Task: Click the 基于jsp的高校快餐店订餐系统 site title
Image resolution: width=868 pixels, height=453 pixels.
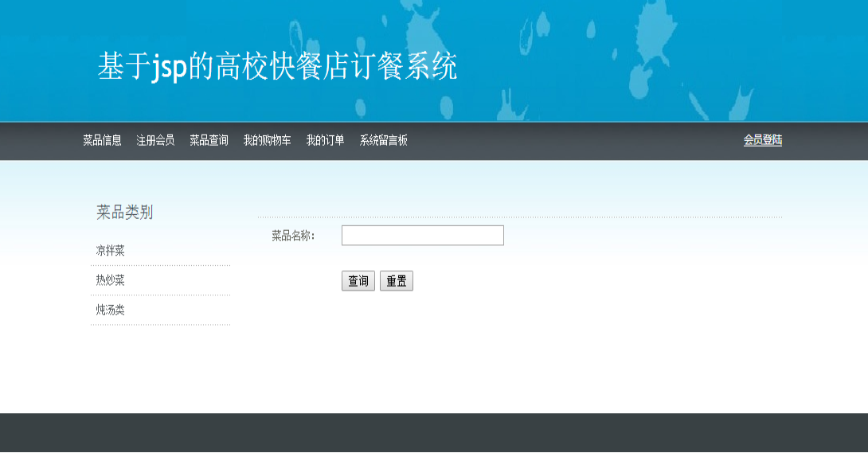Action: tap(277, 66)
